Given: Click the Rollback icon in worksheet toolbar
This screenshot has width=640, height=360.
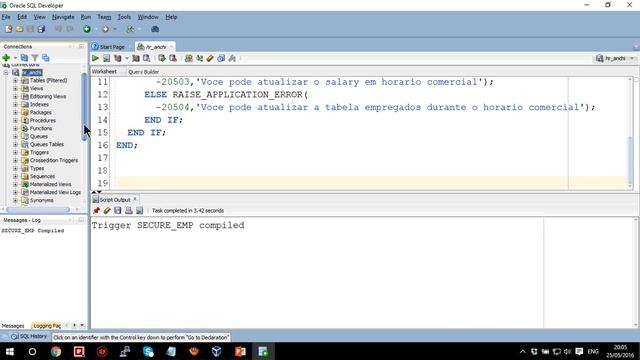Looking at the screenshot, I should 173,58.
